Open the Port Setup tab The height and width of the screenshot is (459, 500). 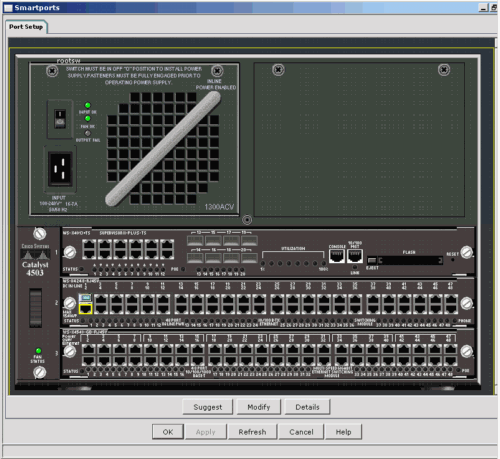click(x=26, y=27)
